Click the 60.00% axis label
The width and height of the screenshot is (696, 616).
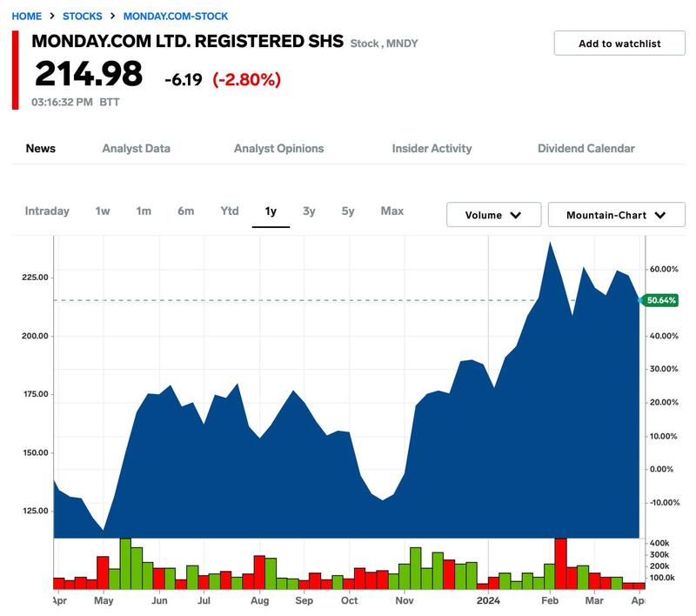pyautogui.click(x=664, y=269)
